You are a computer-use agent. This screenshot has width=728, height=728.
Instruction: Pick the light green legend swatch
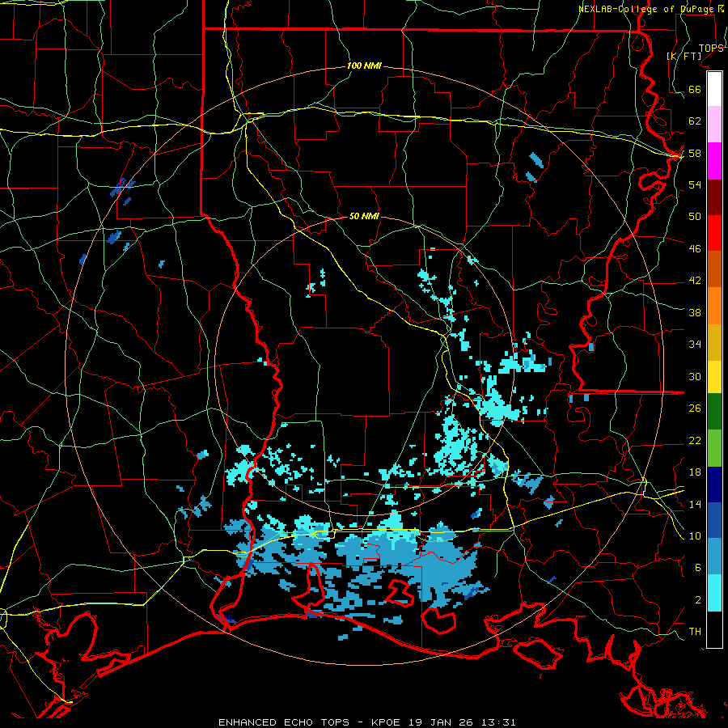pos(714,447)
